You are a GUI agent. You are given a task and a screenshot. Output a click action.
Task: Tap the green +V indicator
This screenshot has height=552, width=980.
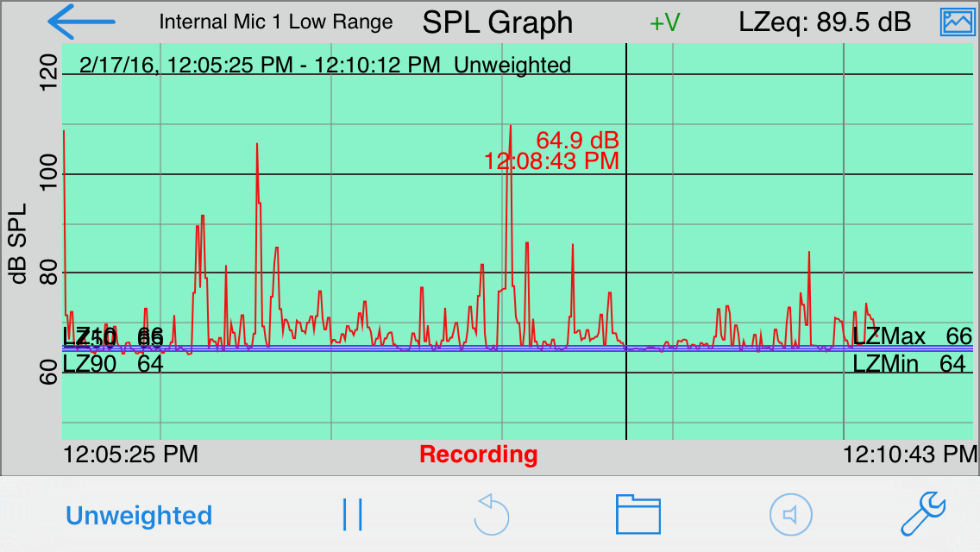click(x=664, y=23)
